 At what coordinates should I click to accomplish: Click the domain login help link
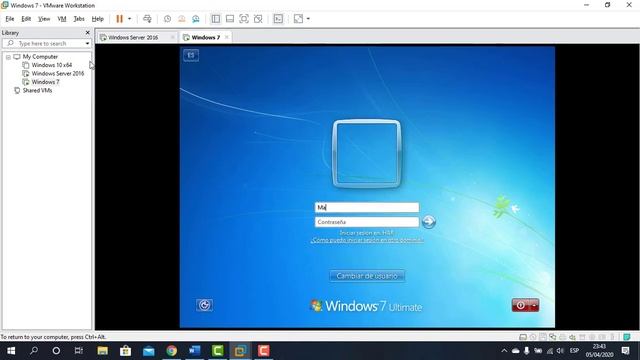click(x=367, y=240)
